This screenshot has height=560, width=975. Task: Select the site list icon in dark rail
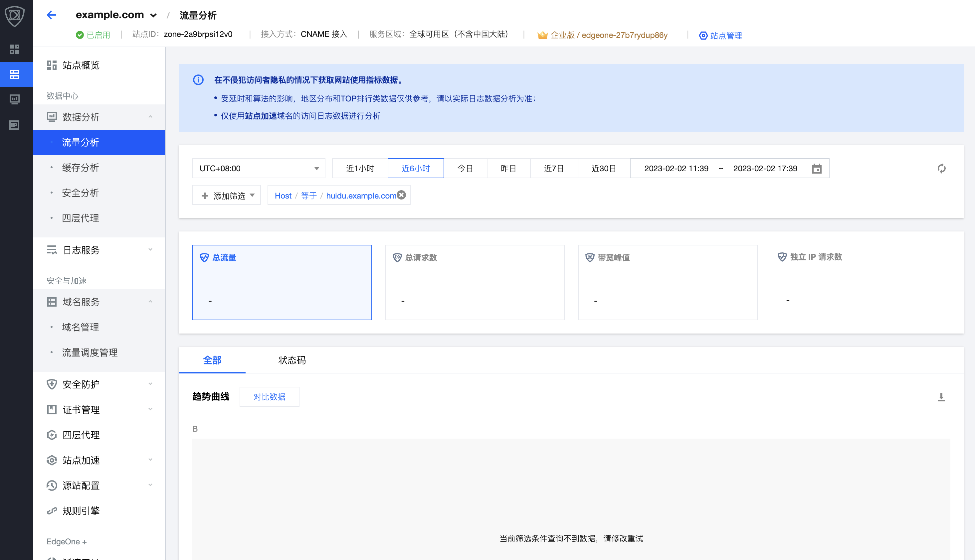(x=15, y=74)
